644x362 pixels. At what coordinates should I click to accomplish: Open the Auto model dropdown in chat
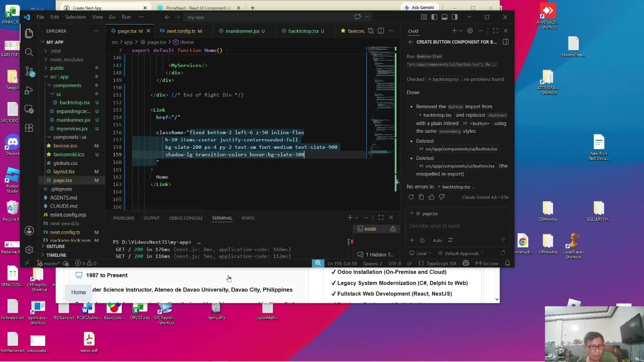tap(437, 240)
